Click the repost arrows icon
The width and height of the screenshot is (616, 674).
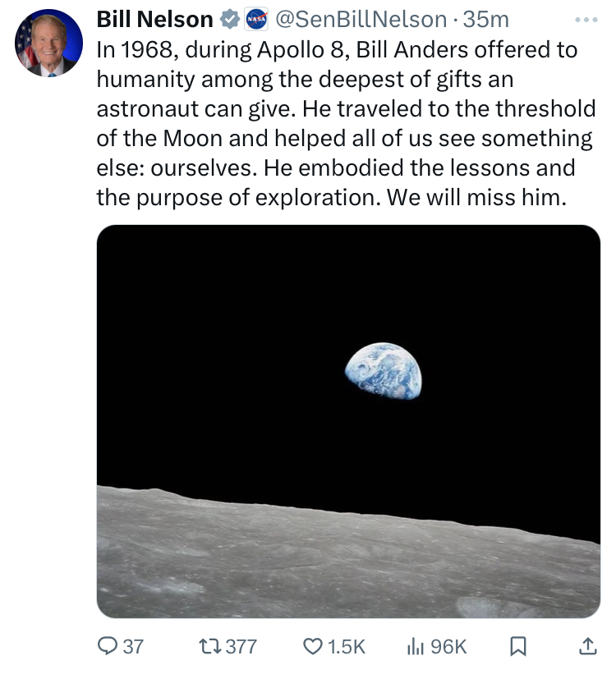(210, 646)
